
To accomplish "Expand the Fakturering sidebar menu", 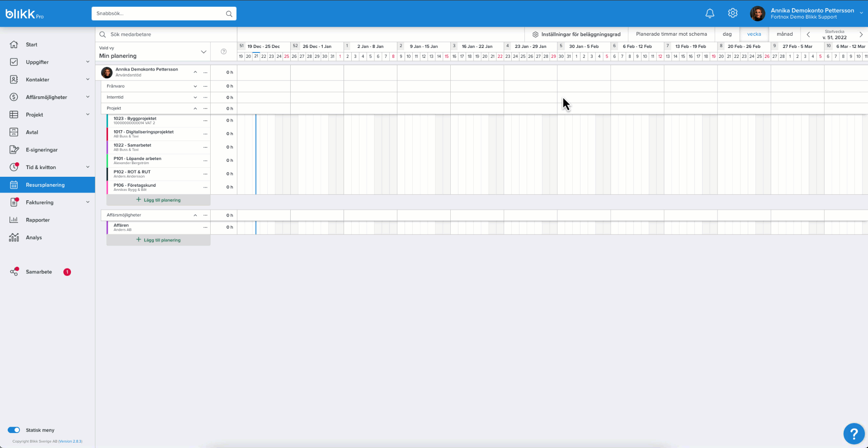I will click(x=88, y=202).
